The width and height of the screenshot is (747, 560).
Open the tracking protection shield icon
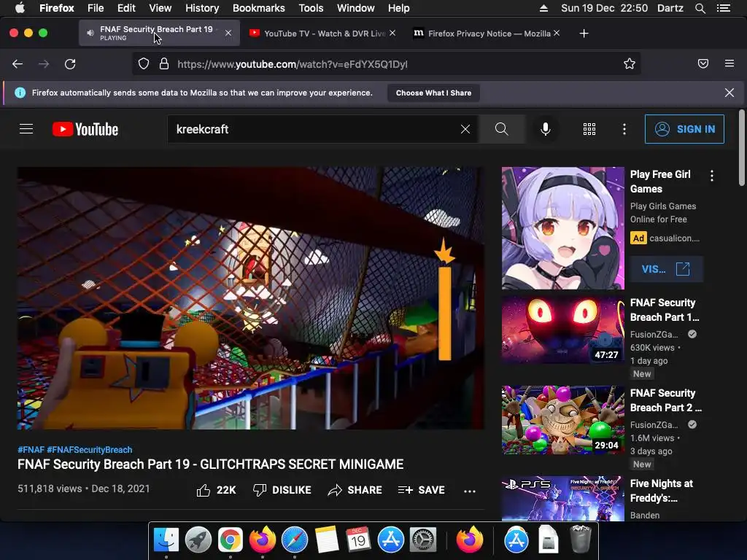coord(144,64)
